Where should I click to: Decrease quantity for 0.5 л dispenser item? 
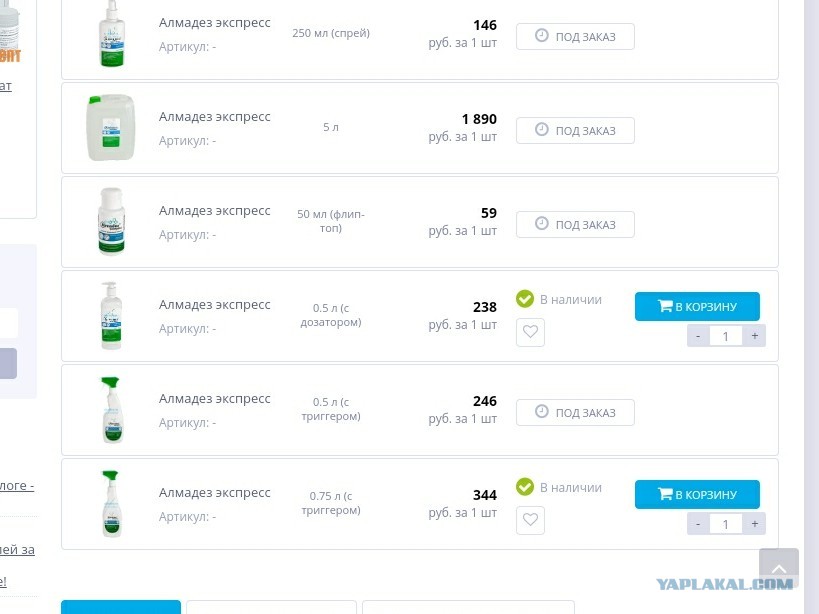pyautogui.click(x=698, y=336)
